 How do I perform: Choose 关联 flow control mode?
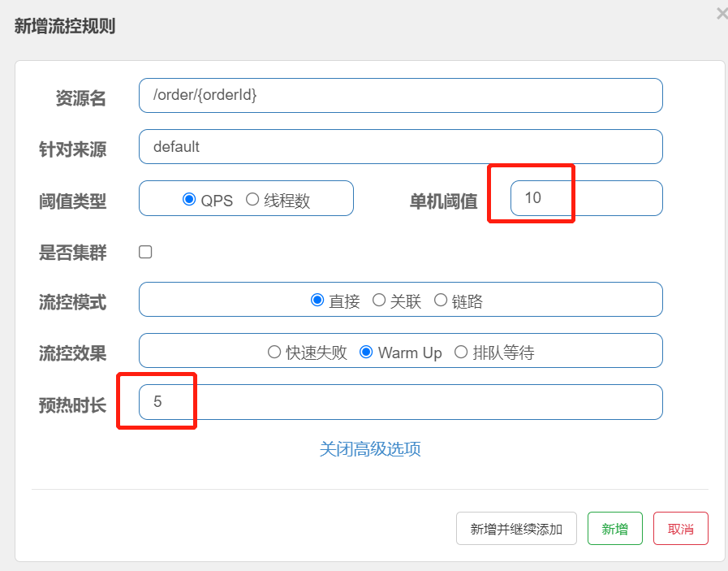click(x=379, y=301)
